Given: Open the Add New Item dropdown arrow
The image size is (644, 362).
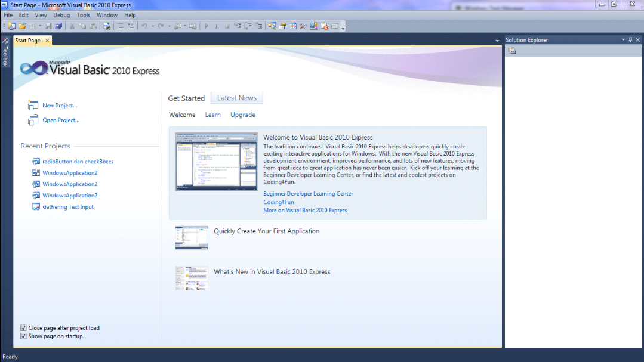Looking at the screenshot, I should 40,26.
